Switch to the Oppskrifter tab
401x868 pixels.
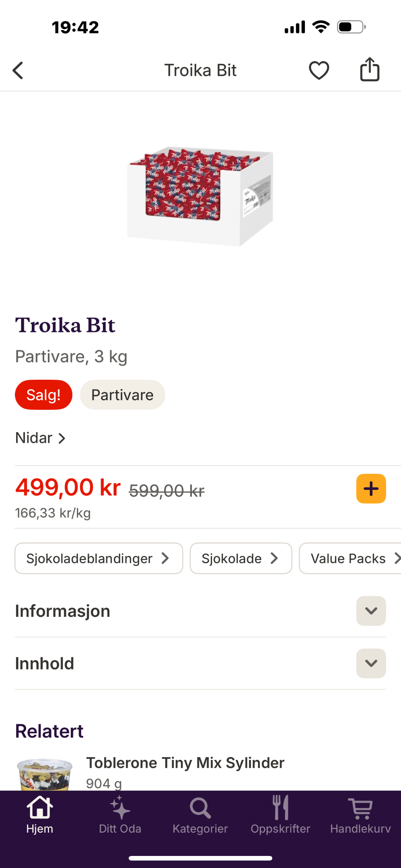pos(280,815)
